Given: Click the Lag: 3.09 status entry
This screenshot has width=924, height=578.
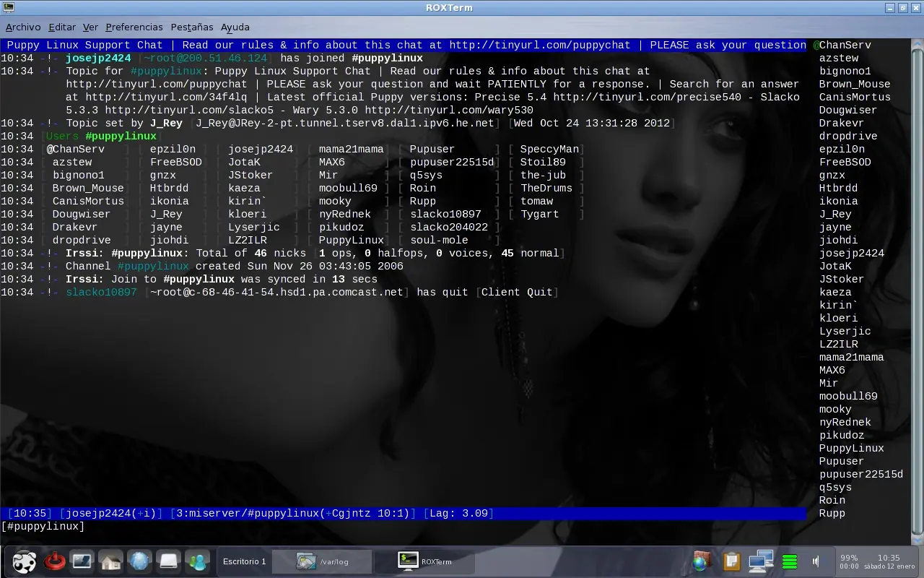Looking at the screenshot, I should pos(458,513).
